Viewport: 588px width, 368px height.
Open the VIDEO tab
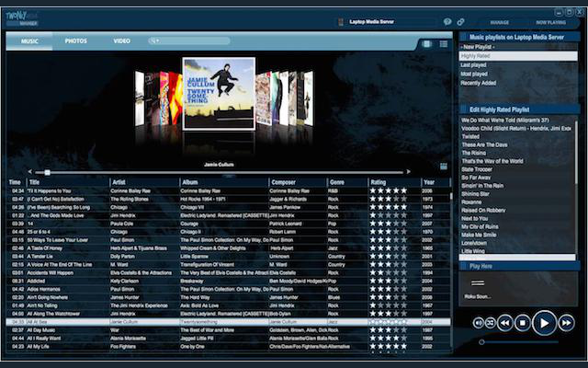coord(122,40)
